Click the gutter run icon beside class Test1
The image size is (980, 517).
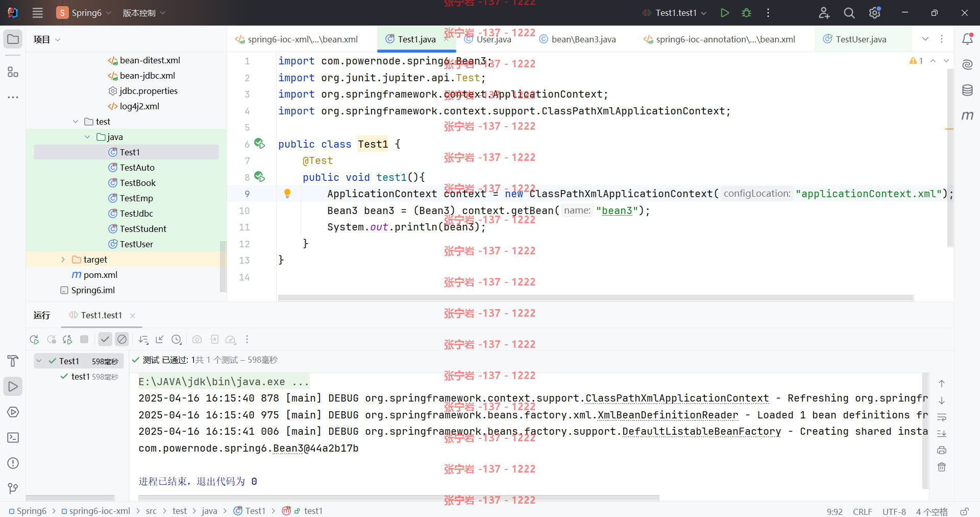[x=259, y=144]
